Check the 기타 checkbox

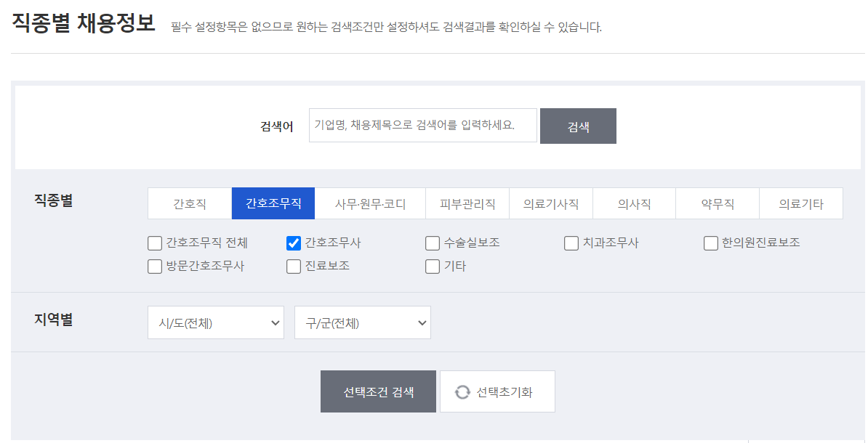point(432,266)
